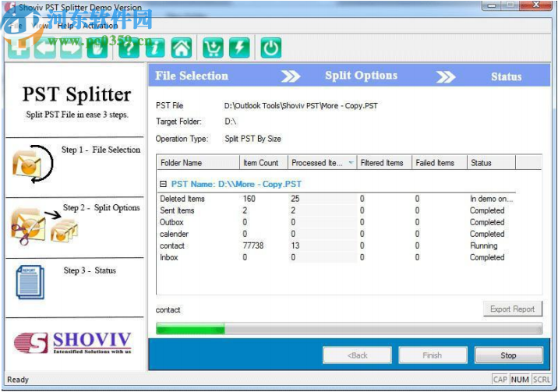
Task: Click the PST File path text
Action: 301,106
